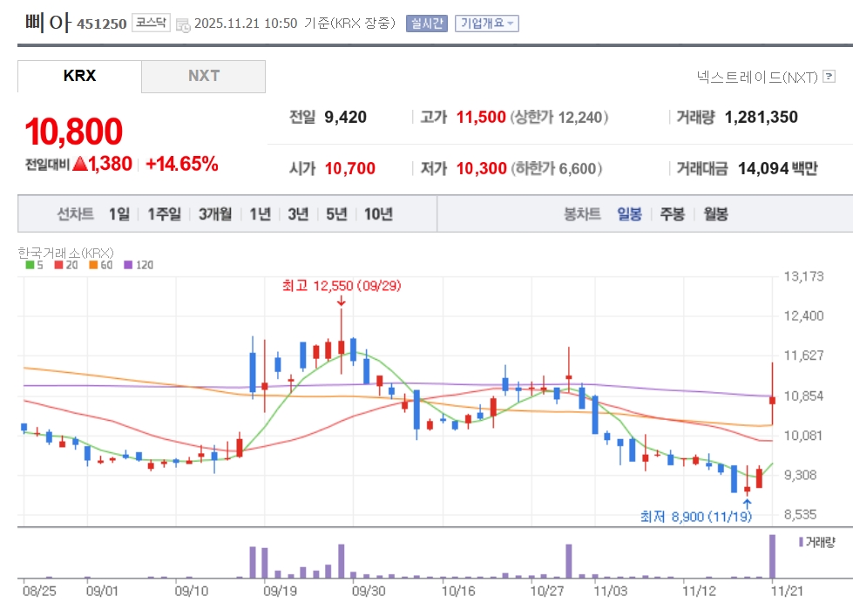Click the 거래대금 value 14,094 백만
The width and height of the screenshot is (853, 616).
[x=778, y=168]
